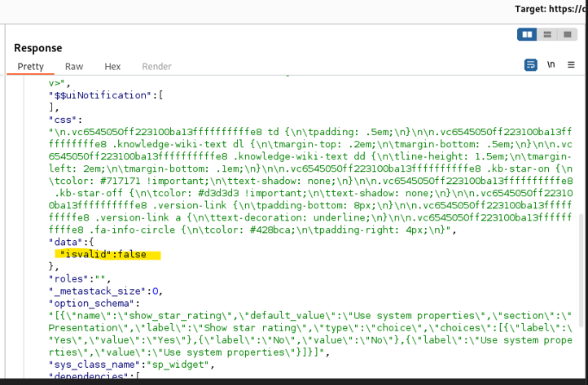The height and width of the screenshot is (385, 588).
Task: Click the "$$uiNotification" key
Action: tap(100, 95)
